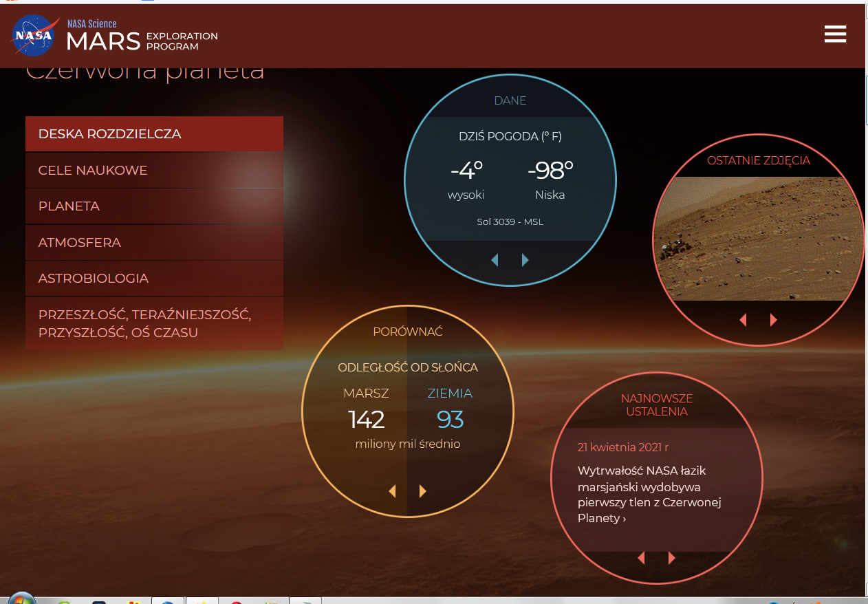Open the hamburger menu

[x=835, y=34]
